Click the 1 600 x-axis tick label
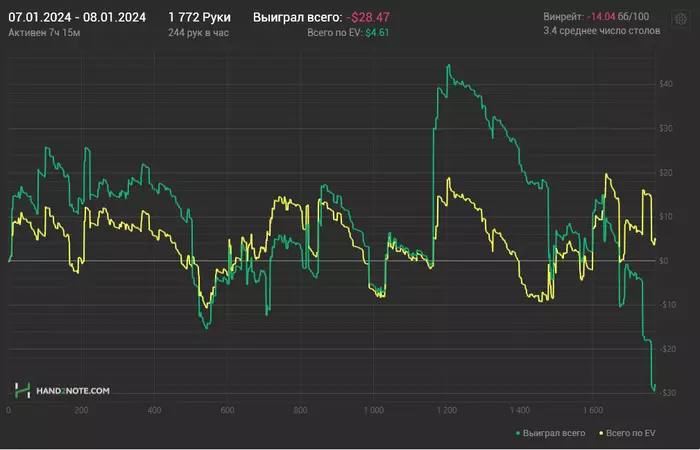 coord(593,410)
